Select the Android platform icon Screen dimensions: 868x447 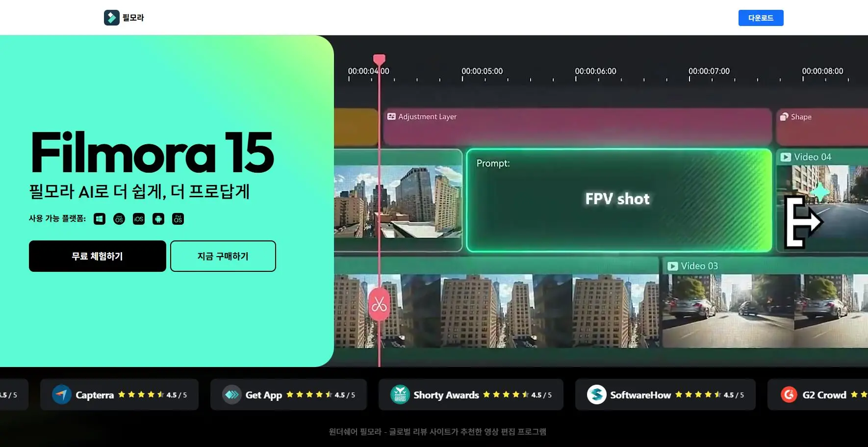coord(158,219)
